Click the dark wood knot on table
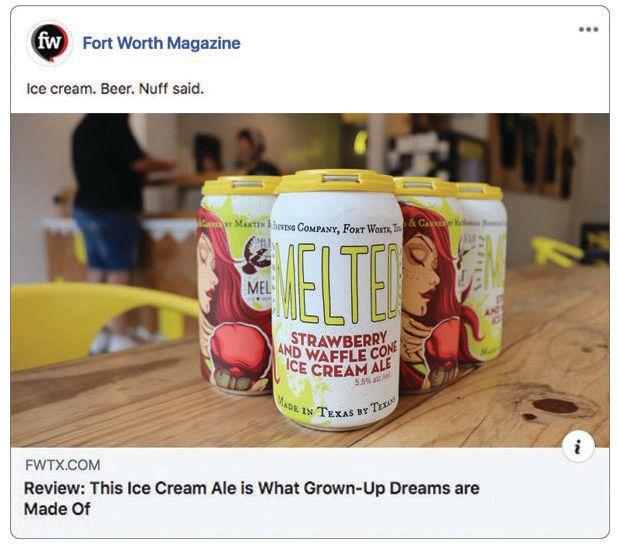 pos(555,406)
